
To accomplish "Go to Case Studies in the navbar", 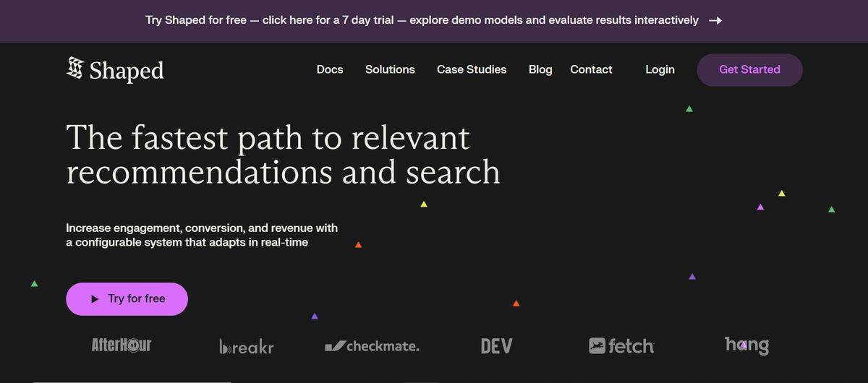I will 472,69.
